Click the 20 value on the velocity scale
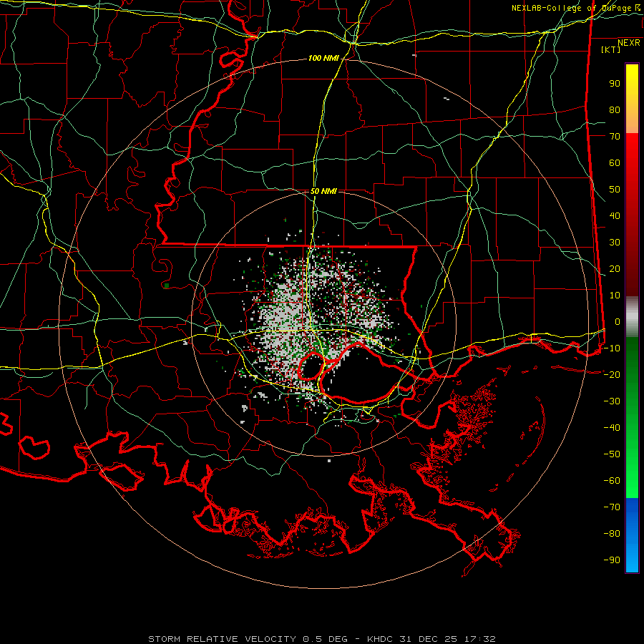The image size is (644, 644). pyautogui.click(x=615, y=268)
